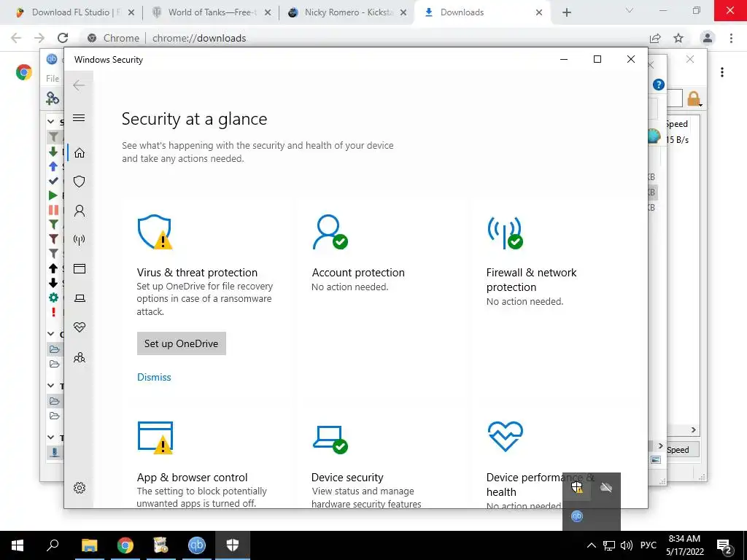Open Chrome tab search chevron
The width and height of the screenshot is (747, 560).
tap(630, 10)
